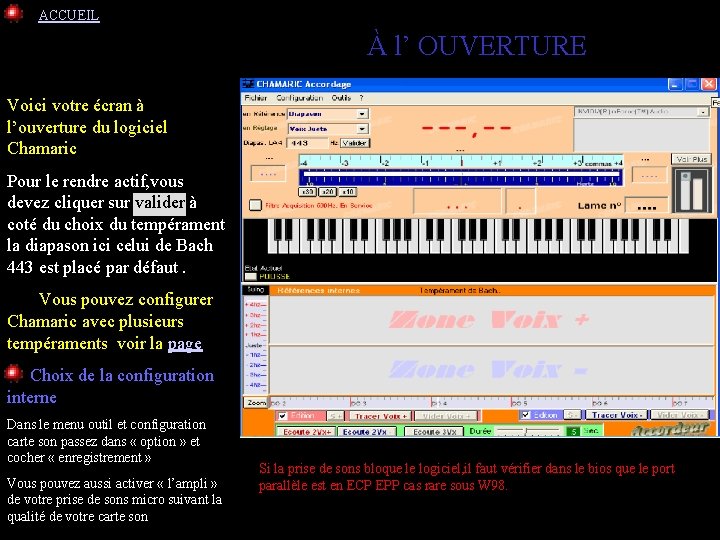Screen dimensions: 720x540
Task: Click the Lame n° value field
Action: coord(647,206)
